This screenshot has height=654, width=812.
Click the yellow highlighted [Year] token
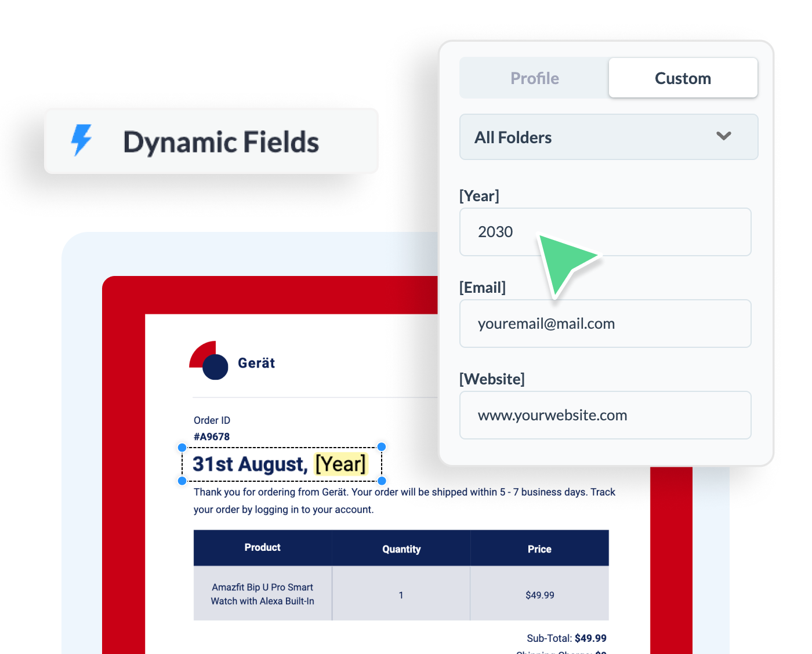pyautogui.click(x=340, y=464)
